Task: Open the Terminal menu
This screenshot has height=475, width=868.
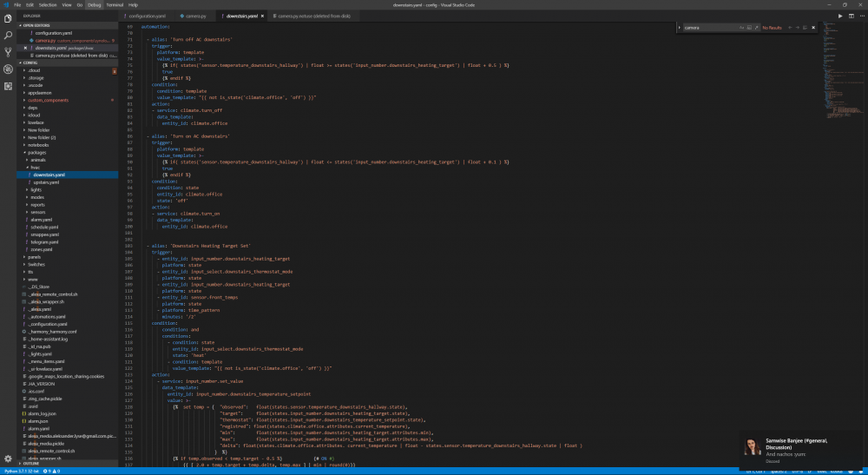Action: (x=115, y=4)
